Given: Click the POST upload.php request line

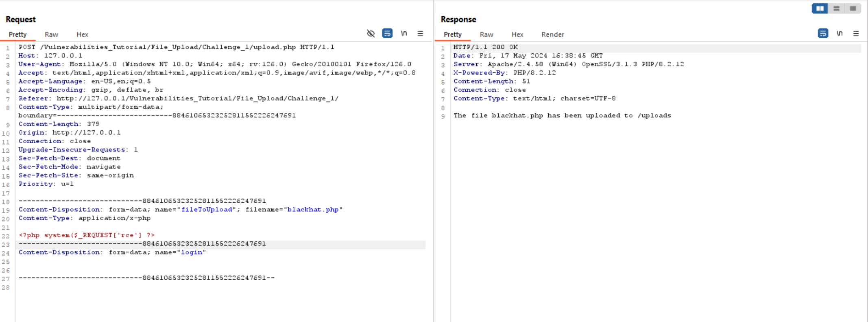Looking at the screenshot, I should [176, 47].
